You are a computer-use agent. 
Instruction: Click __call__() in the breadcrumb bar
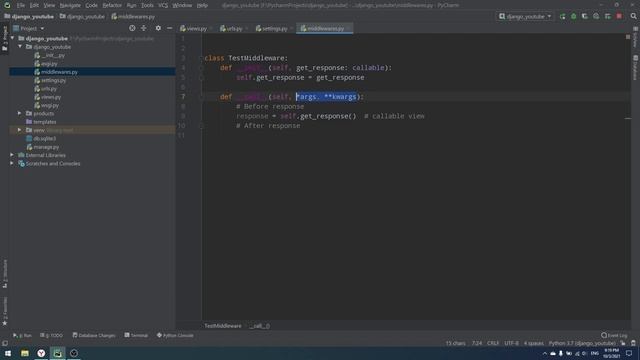click(x=260, y=326)
